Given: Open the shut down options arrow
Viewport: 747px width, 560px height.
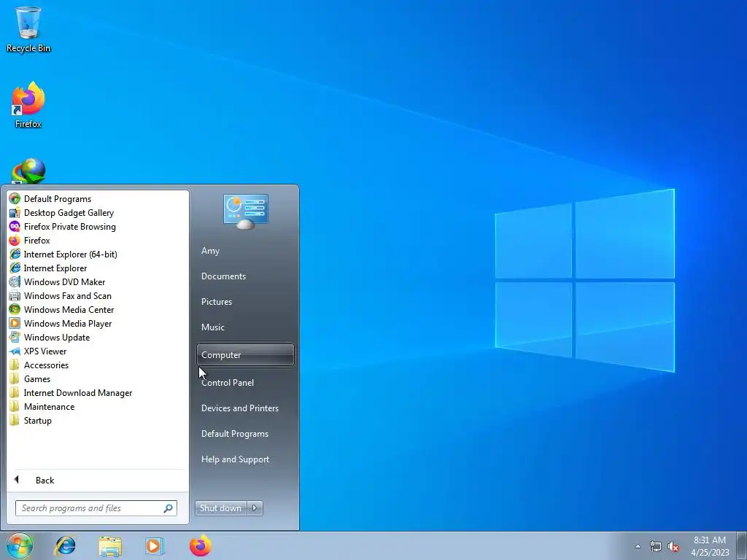Looking at the screenshot, I should (x=255, y=508).
